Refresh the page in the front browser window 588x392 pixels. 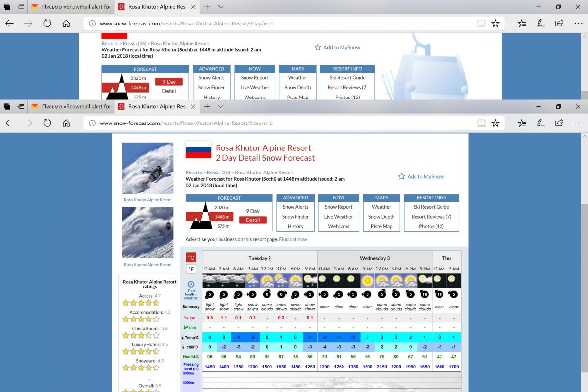click(48, 123)
